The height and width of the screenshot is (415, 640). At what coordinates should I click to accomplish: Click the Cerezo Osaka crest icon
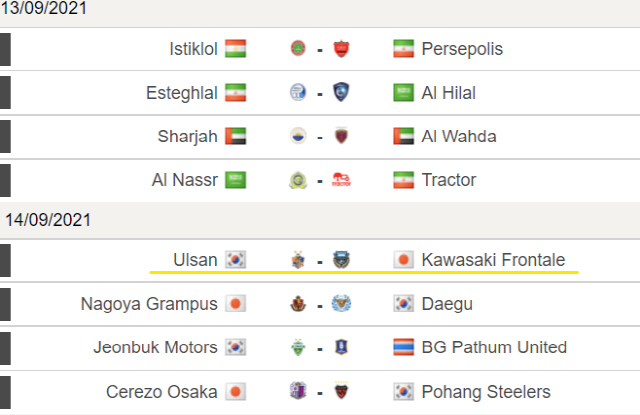(298, 391)
